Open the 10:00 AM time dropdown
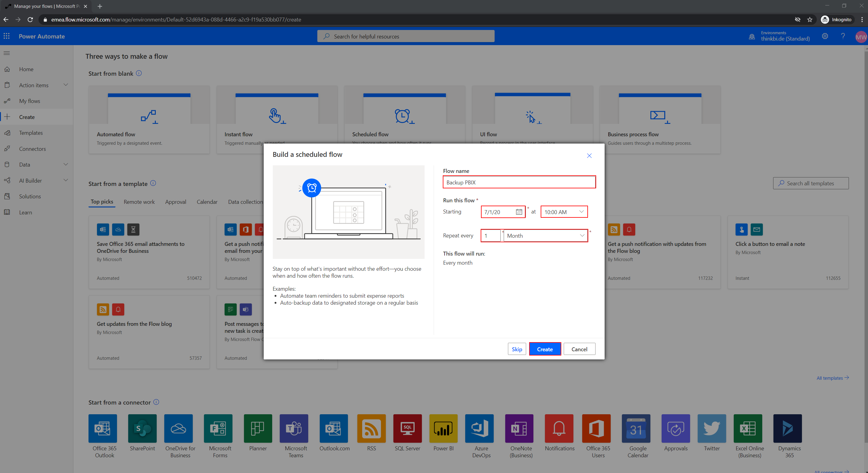 (564, 212)
